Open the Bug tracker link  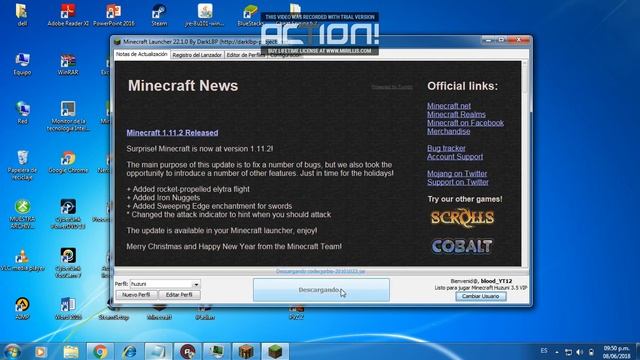coord(446,148)
